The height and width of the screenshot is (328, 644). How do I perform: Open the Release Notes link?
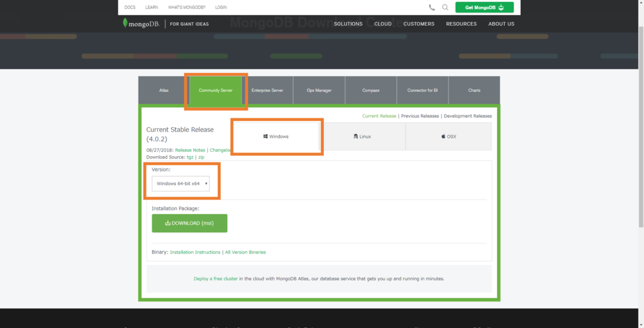pos(190,150)
